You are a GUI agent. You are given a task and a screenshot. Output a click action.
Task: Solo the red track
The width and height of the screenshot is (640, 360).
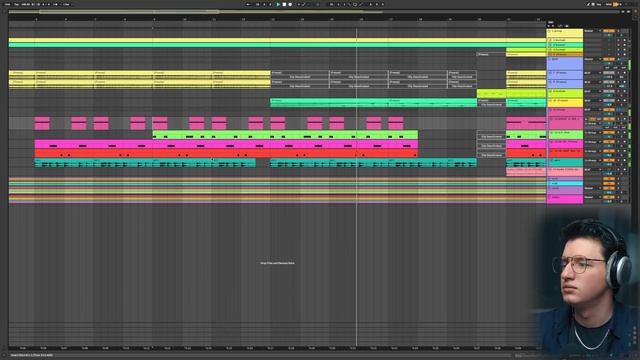click(x=618, y=151)
